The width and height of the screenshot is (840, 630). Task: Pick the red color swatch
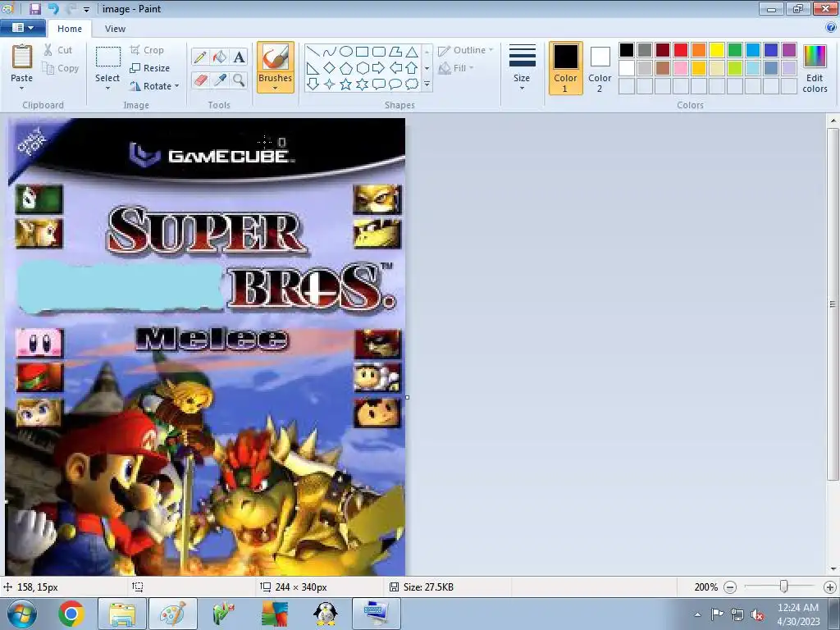[681, 50]
